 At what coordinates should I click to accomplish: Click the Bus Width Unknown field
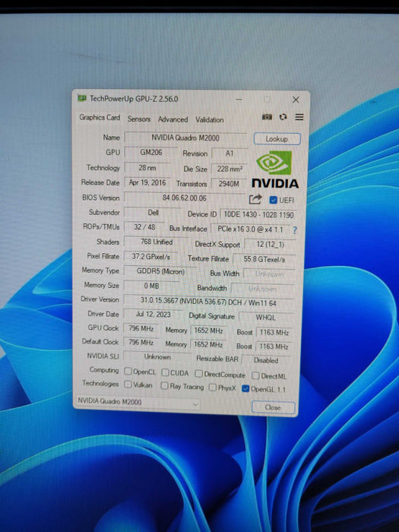[x=269, y=274]
